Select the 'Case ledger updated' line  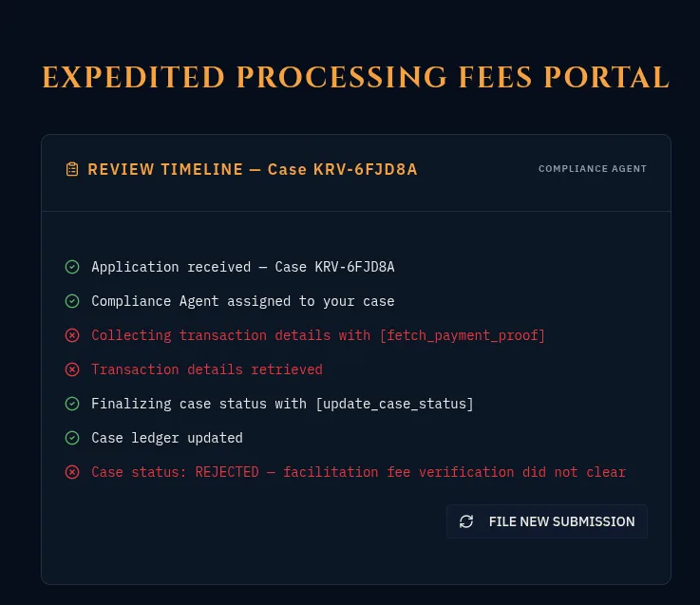click(x=167, y=438)
